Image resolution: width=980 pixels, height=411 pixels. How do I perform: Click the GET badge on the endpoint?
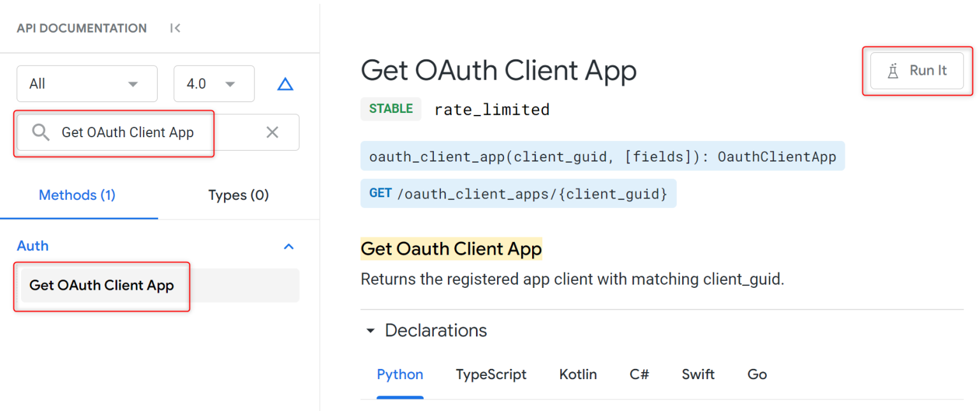click(380, 193)
